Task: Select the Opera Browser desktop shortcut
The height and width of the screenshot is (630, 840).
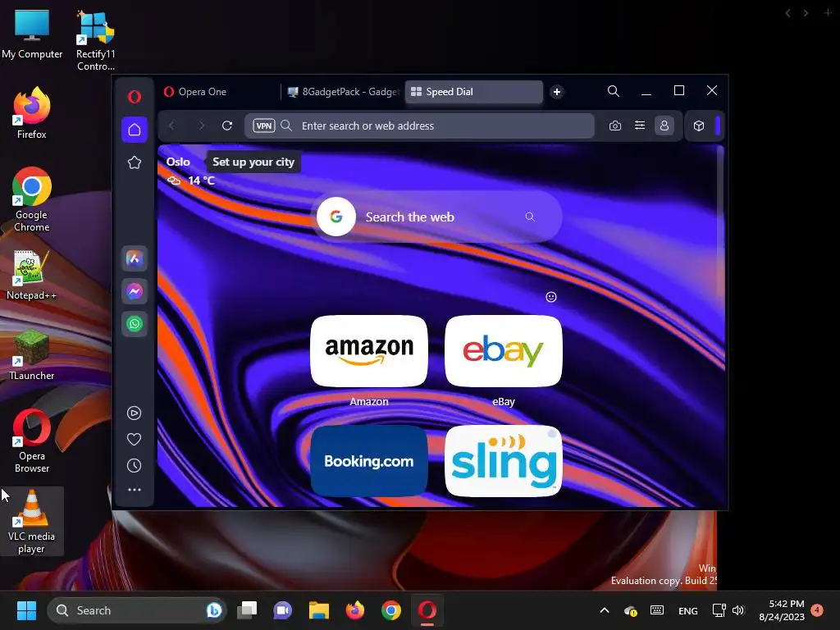Action: (32, 441)
